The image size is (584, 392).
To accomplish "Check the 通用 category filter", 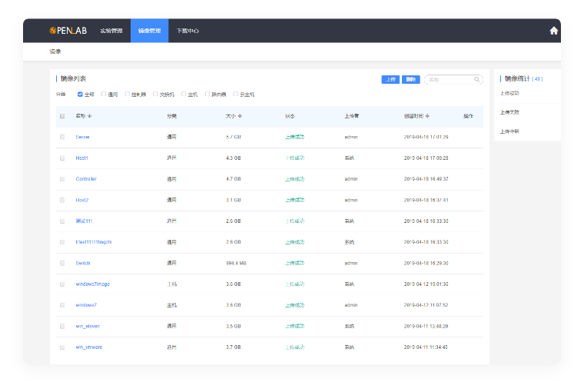I will coord(104,95).
